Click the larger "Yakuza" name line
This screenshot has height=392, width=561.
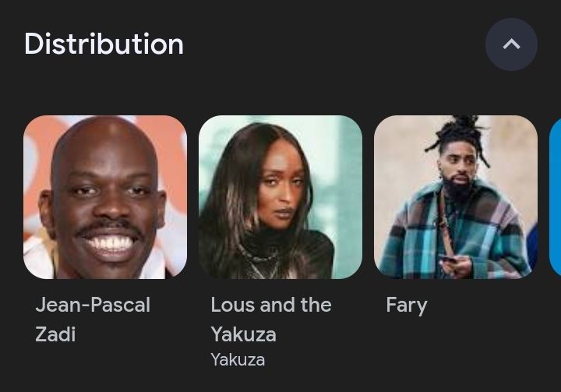[243, 334]
